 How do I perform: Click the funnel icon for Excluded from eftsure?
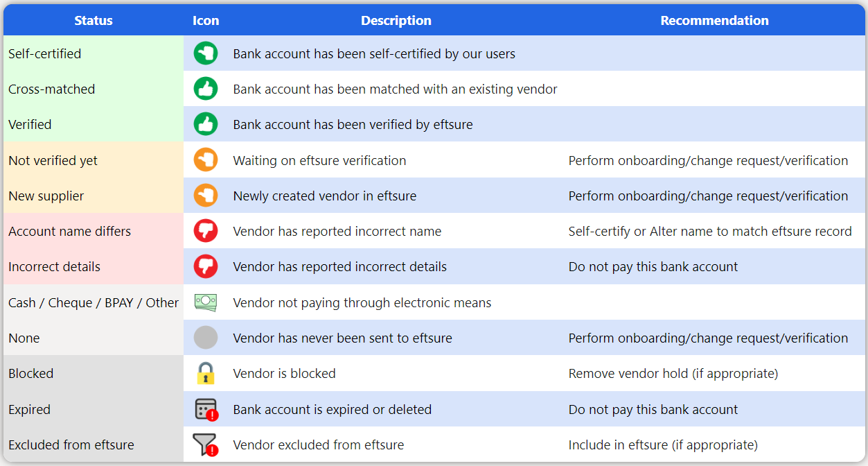[x=206, y=445]
